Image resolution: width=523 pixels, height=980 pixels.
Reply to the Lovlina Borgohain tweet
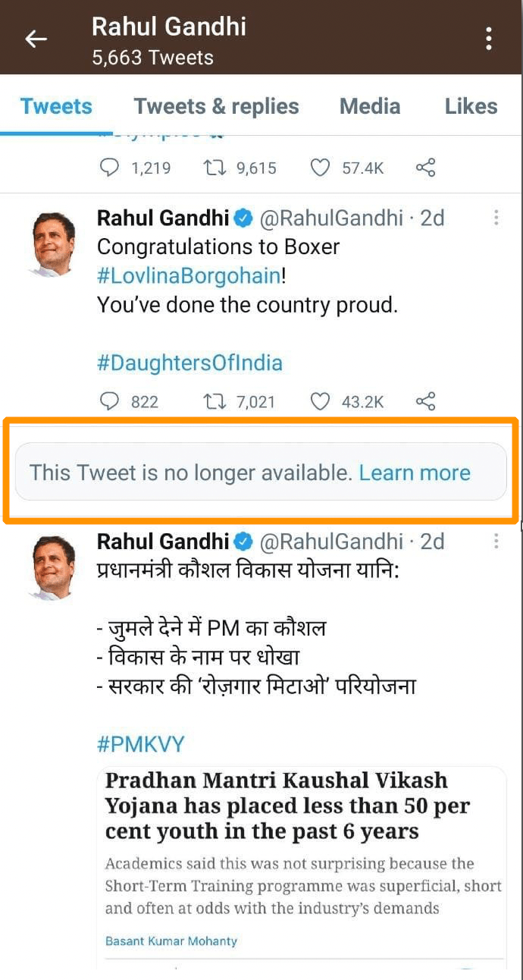(110, 401)
